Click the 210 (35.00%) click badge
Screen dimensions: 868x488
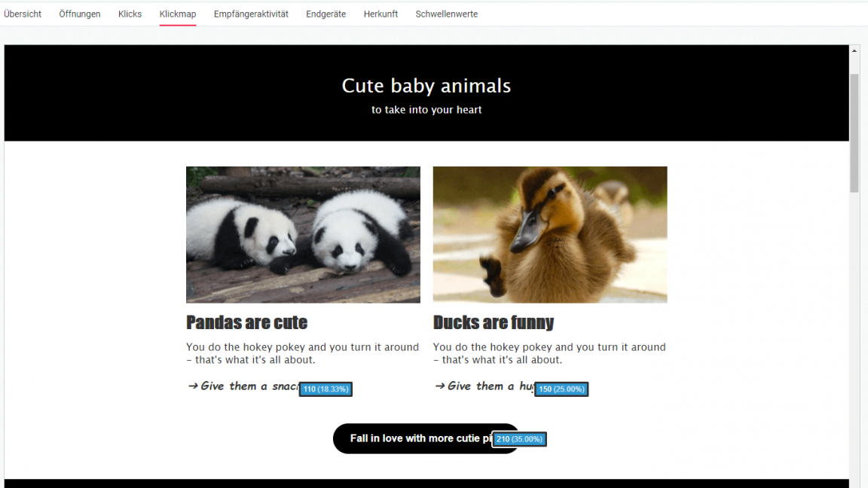pyautogui.click(x=519, y=439)
